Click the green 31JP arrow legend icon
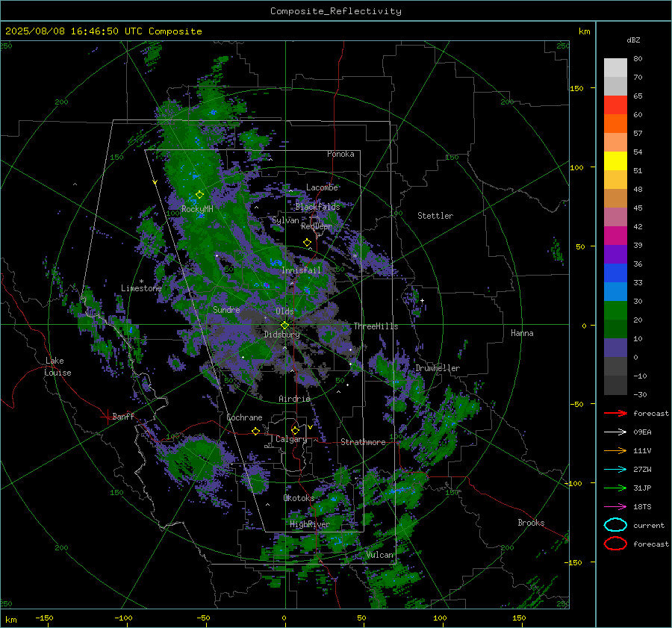 pos(615,488)
